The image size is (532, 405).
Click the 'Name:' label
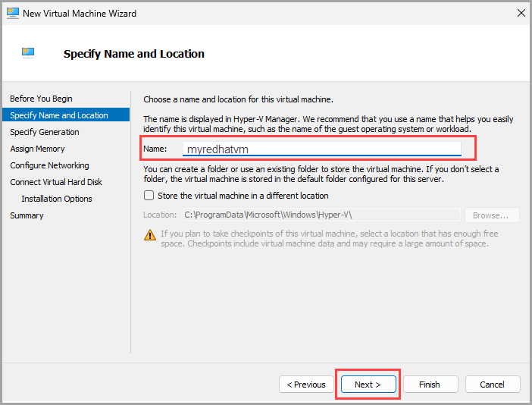(x=155, y=149)
